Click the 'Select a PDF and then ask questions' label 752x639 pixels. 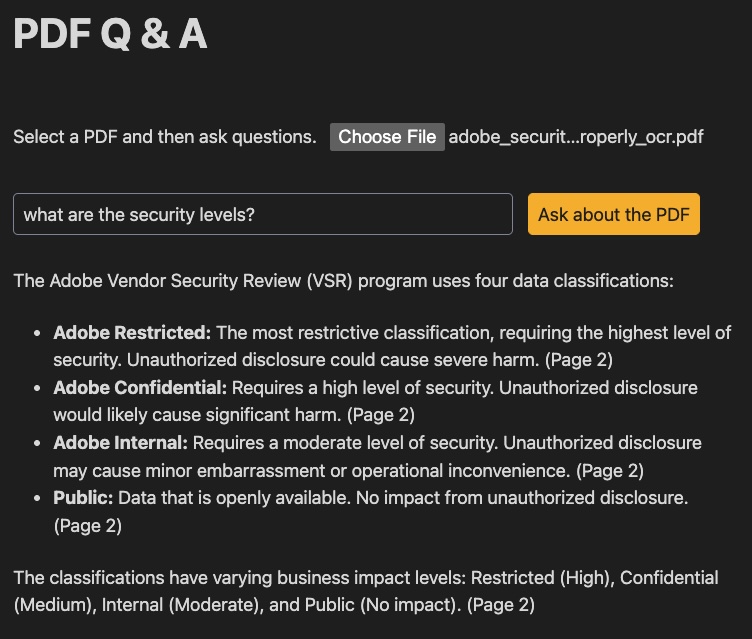click(x=165, y=137)
